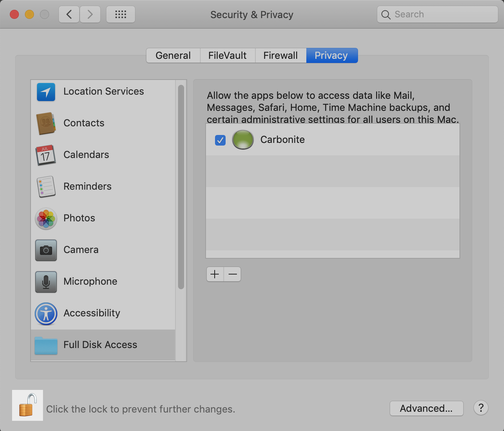The height and width of the screenshot is (431, 504).
Task: Uncheck the Carbonite full disk access checkbox
Action: (220, 140)
